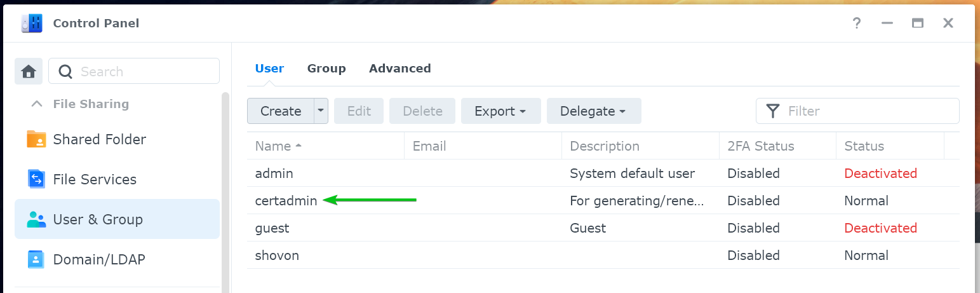This screenshot has height=293, width=980.
Task: Expand the Create button dropdown arrow
Action: click(321, 111)
